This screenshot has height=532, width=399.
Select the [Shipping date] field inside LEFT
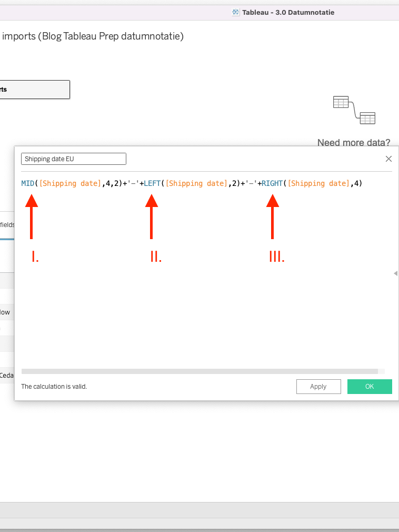coord(196,183)
